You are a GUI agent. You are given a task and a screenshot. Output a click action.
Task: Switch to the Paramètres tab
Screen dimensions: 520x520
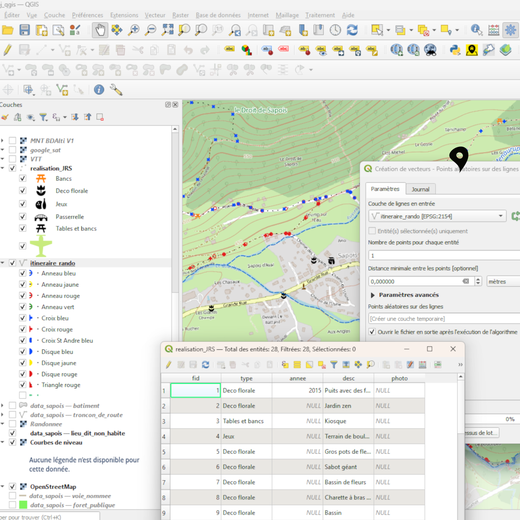385,189
